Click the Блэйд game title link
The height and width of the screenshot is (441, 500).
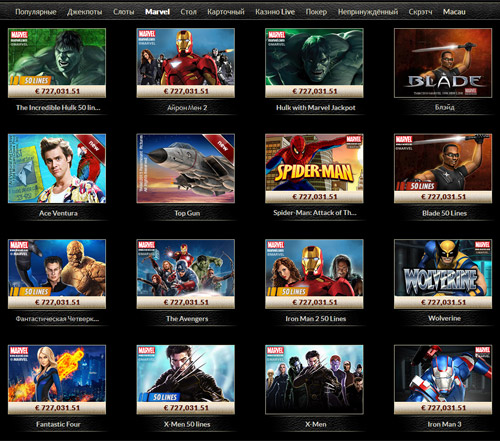pyautogui.click(x=444, y=107)
